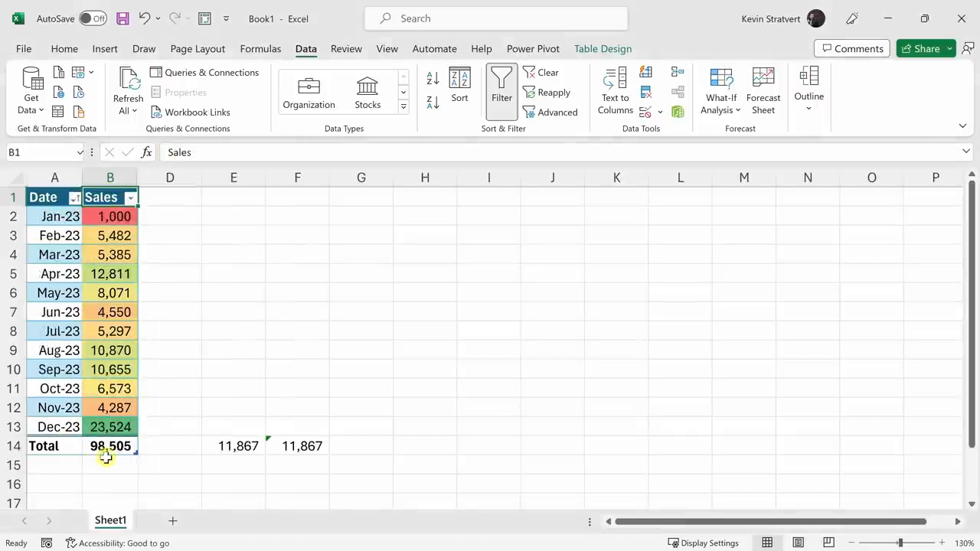
Task: Click the Undo arrow
Action: (x=144, y=18)
